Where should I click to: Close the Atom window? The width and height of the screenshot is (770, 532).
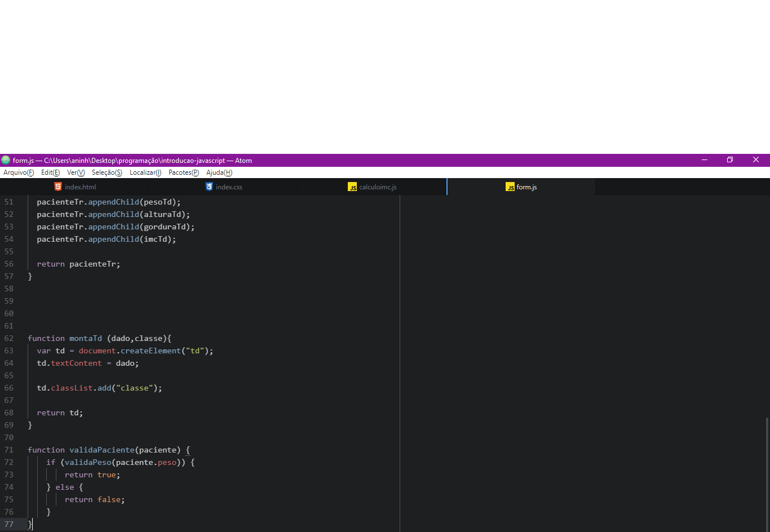[756, 160]
